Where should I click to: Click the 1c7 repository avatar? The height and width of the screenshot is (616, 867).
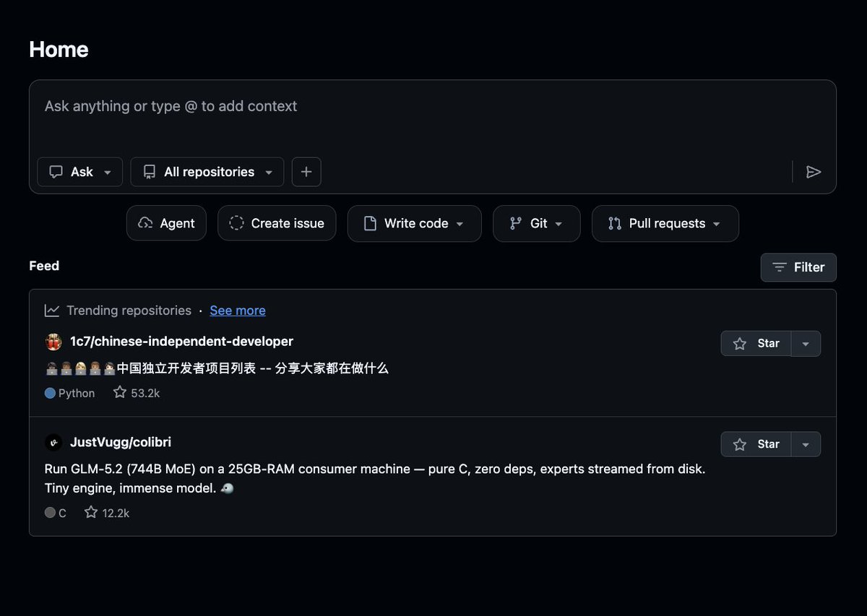(53, 342)
